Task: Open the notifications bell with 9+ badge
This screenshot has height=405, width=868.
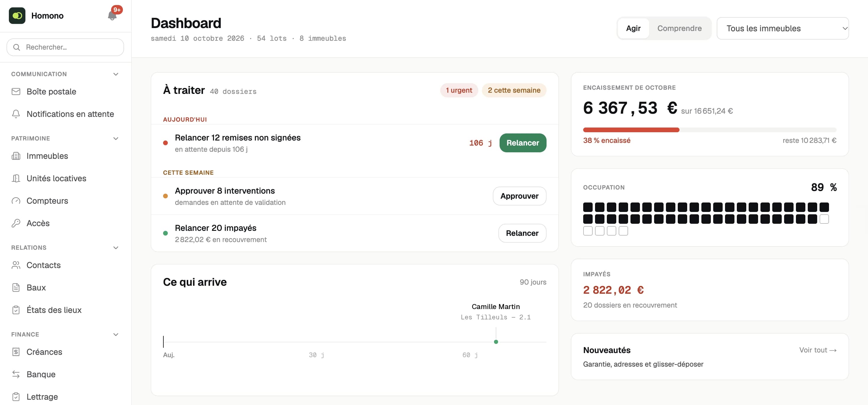Action: click(112, 15)
